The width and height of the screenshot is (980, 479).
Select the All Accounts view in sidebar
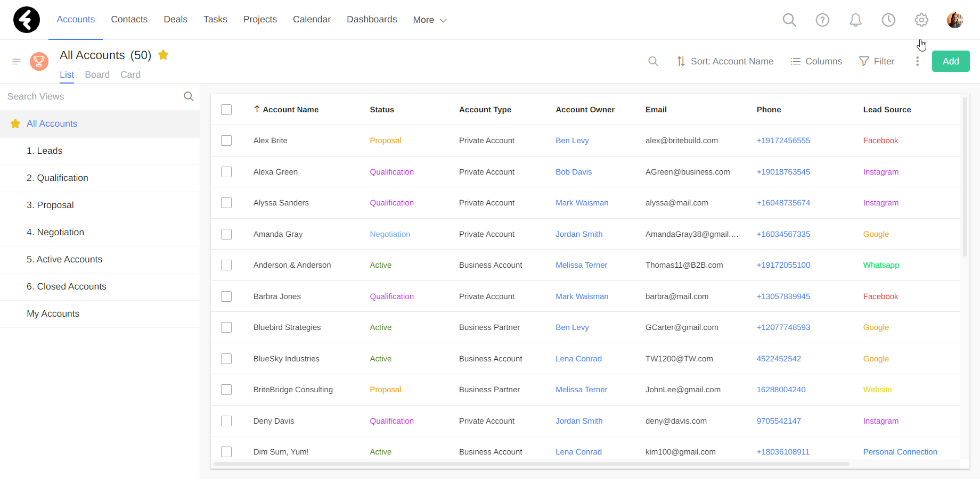[x=100, y=123]
